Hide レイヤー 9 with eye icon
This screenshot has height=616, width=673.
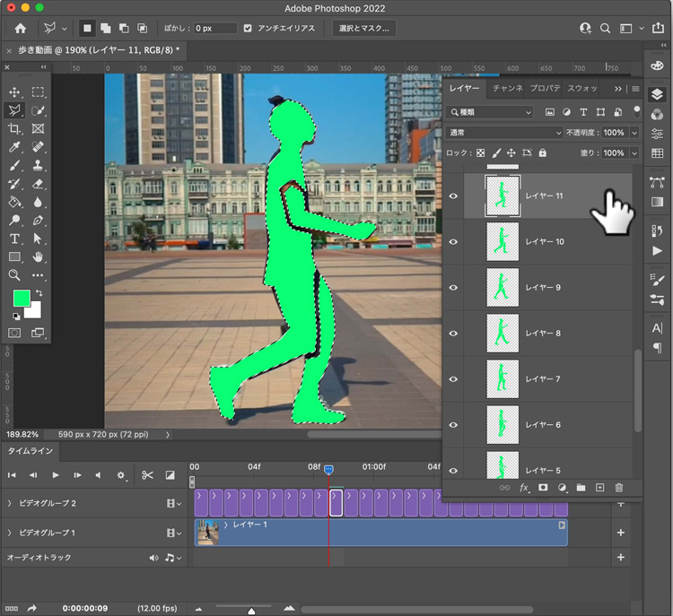453,288
